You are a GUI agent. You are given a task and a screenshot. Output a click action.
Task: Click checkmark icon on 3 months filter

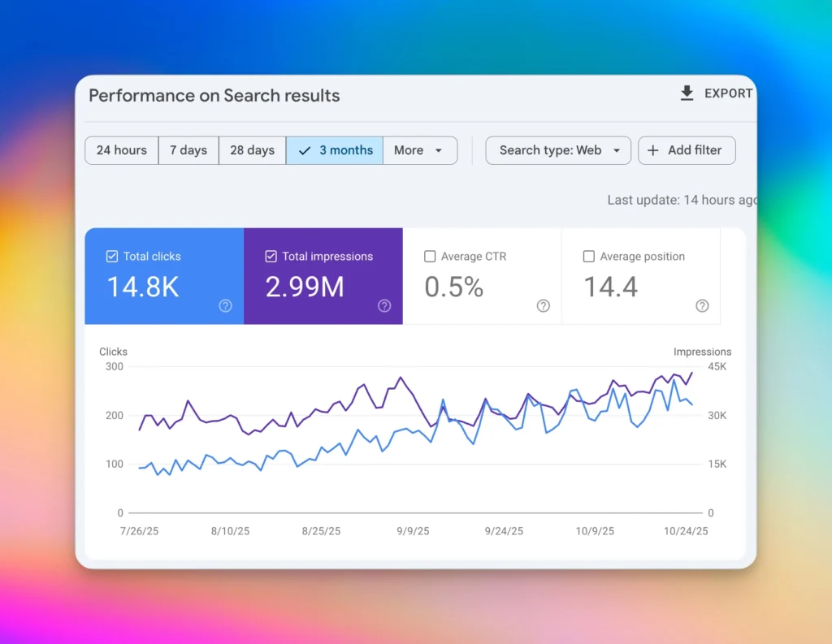click(305, 150)
